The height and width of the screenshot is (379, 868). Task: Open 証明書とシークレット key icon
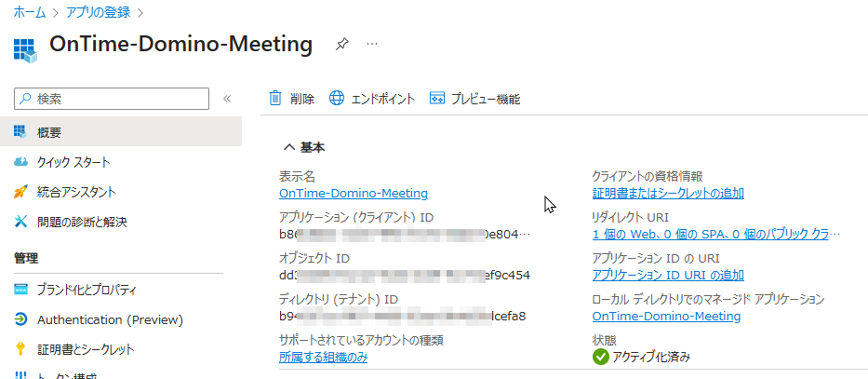tap(20, 349)
